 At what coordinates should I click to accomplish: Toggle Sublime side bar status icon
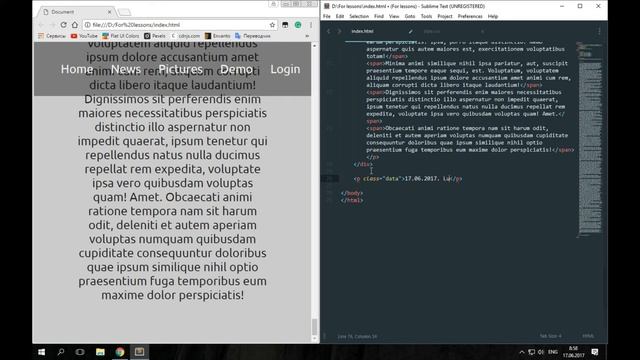click(x=325, y=337)
